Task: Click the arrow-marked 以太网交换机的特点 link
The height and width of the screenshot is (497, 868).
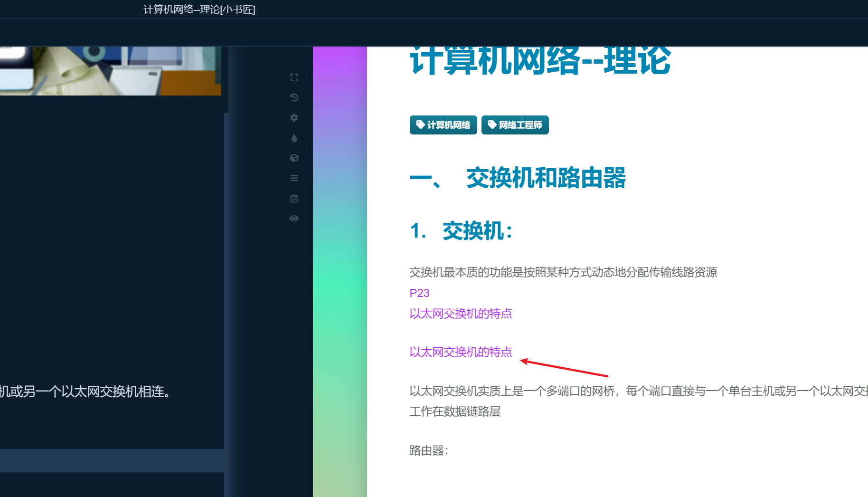Action: [x=460, y=352]
